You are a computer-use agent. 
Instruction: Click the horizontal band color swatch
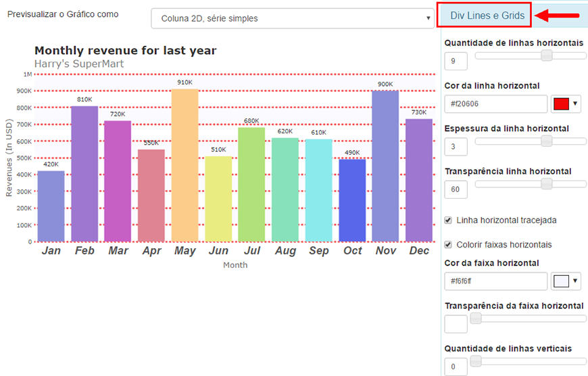562,281
